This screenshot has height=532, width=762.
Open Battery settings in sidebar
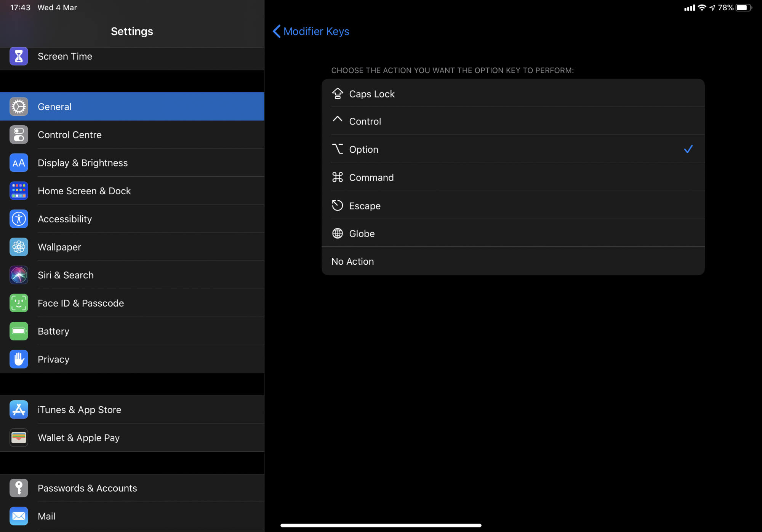(x=131, y=331)
